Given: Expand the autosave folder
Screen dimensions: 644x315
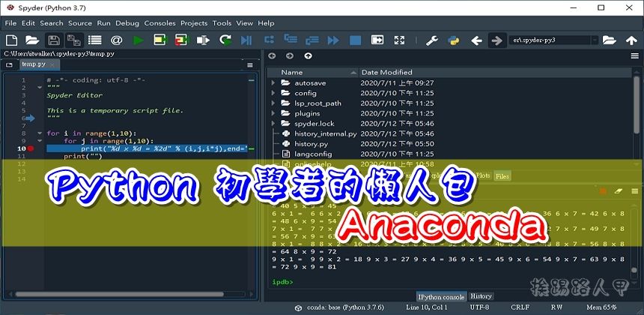Looking at the screenshot, I should point(273,83).
